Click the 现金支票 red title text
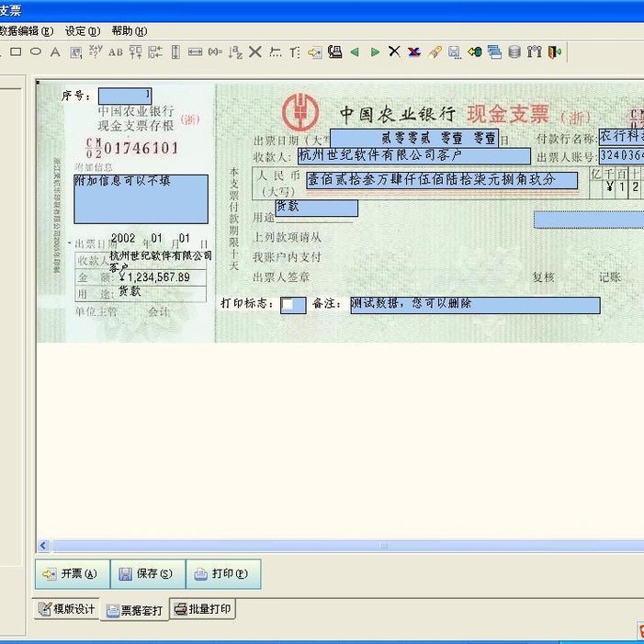The image size is (644, 644). [x=508, y=114]
